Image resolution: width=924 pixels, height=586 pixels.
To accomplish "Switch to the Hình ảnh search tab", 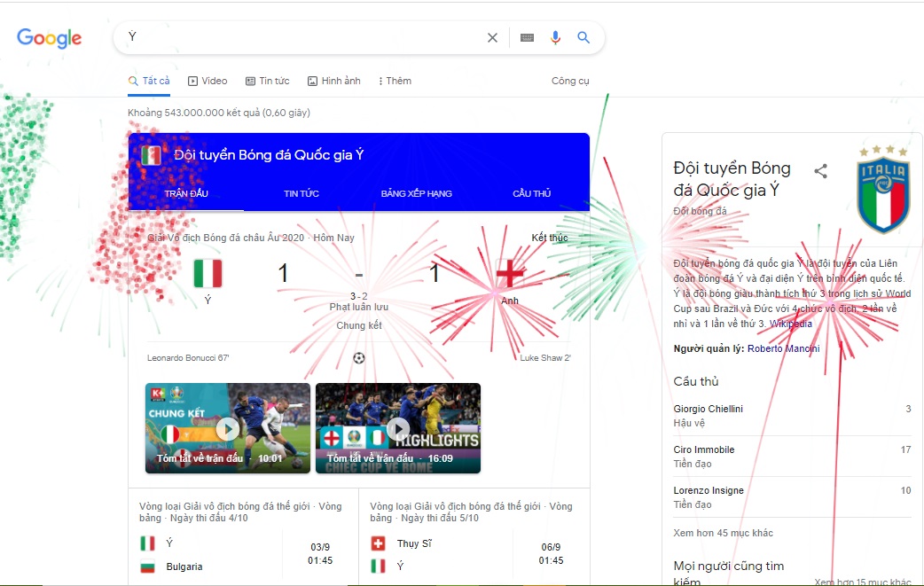I will pyautogui.click(x=334, y=81).
